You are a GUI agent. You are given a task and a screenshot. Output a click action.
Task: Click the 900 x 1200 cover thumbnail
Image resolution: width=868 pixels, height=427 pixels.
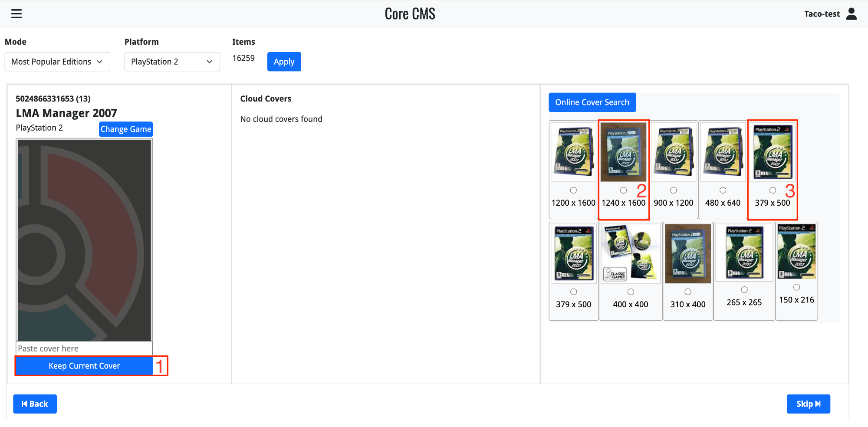click(674, 151)
